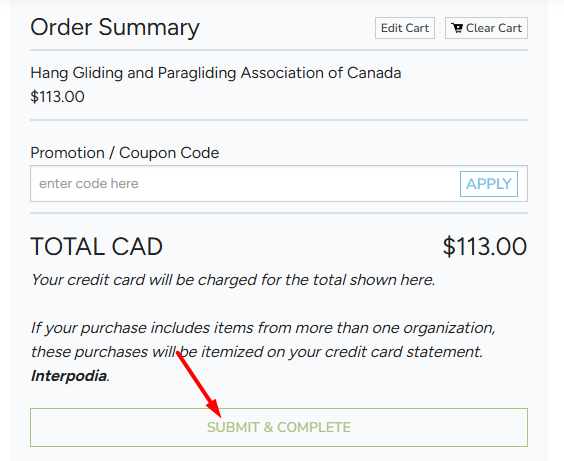This screenshot has height=461, width=564.
Task: Focus the coupon code entry field
Action: click(245, 184)
